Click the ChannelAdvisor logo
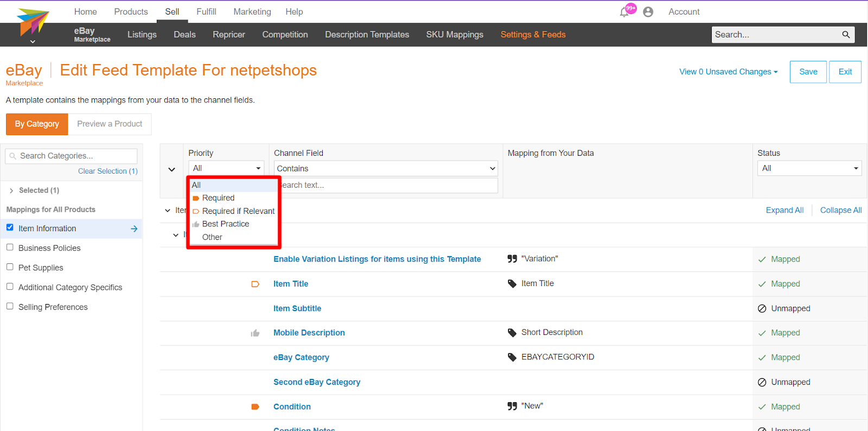 [33, 22]
